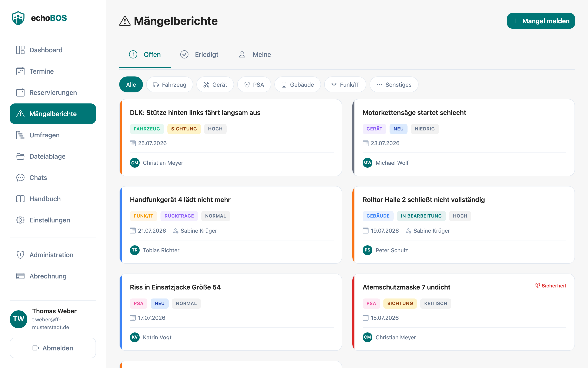The height and width of the screenshot is (368, 588).
Task: Filter reports by PSA chip
Action: (x=254, y=84)
